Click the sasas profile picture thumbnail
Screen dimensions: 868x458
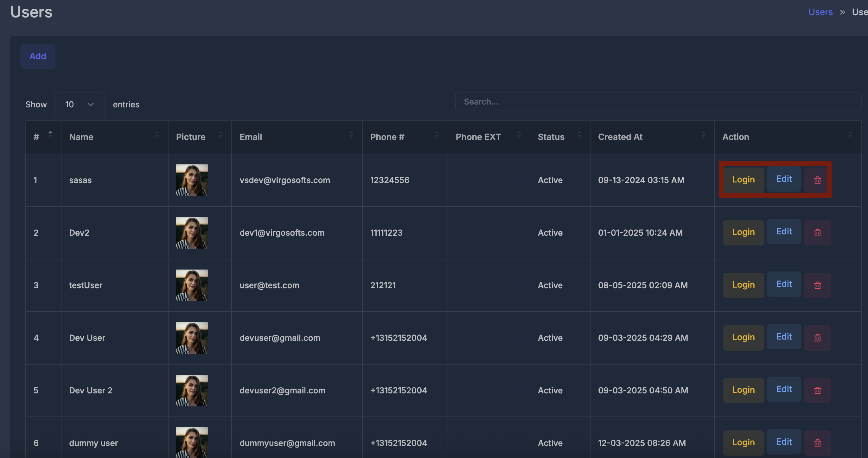click(192, 180)
